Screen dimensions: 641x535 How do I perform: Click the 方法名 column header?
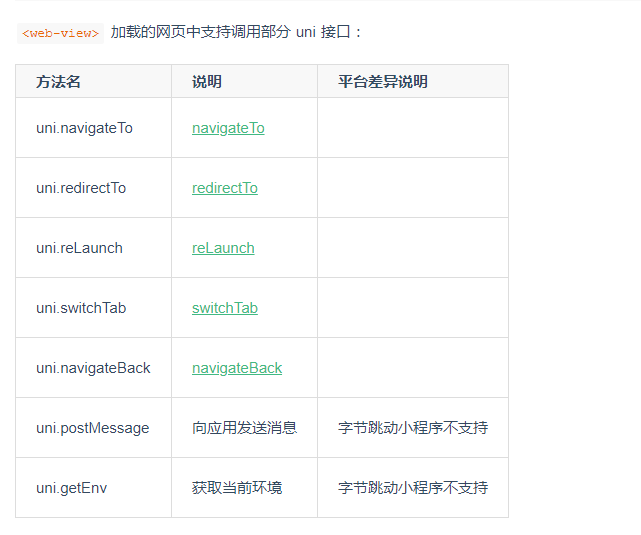(94, 81)
